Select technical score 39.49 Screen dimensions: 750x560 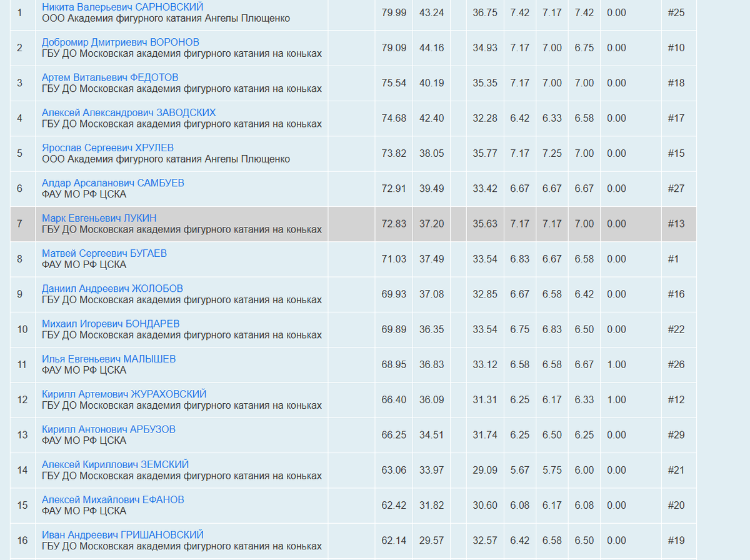click(432, 189)
